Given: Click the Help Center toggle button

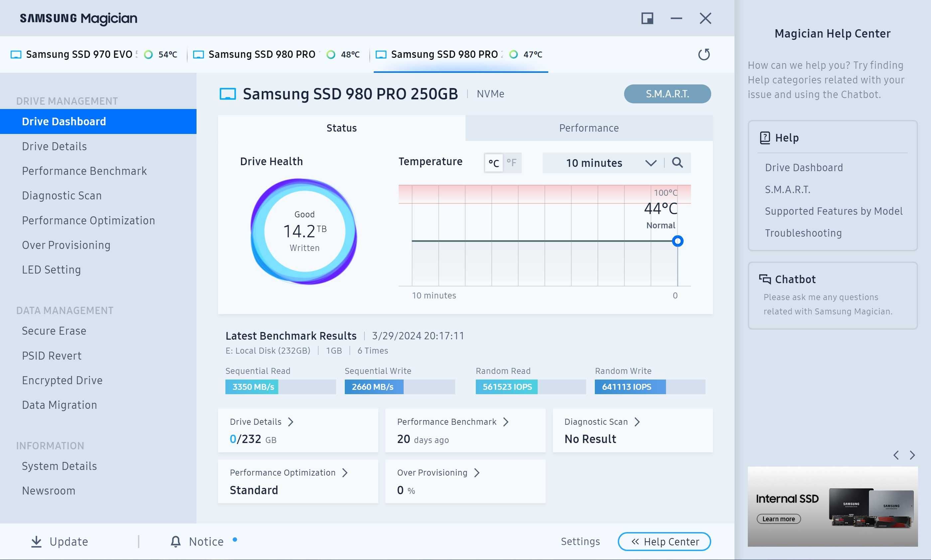Looking at the screenshot, I should pyautogui.click(x=664, y=541).
